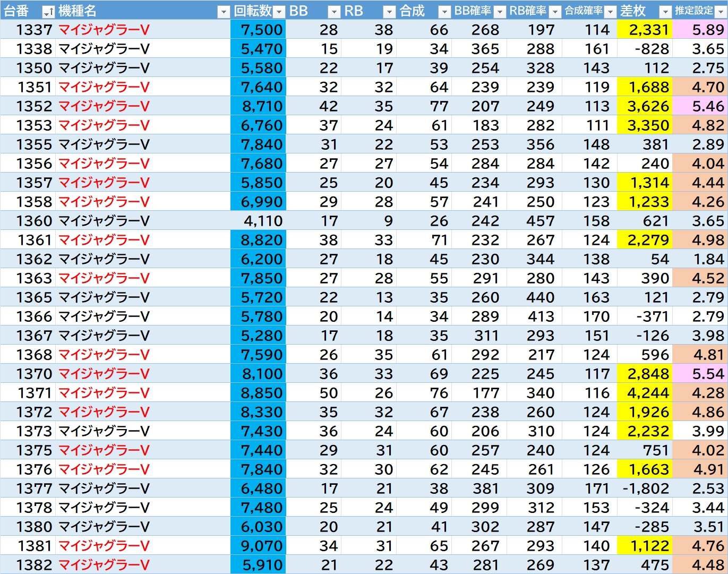Select the 差枚 cell 3,350
This screenshot has height=574, width=728.
(645, 125)
